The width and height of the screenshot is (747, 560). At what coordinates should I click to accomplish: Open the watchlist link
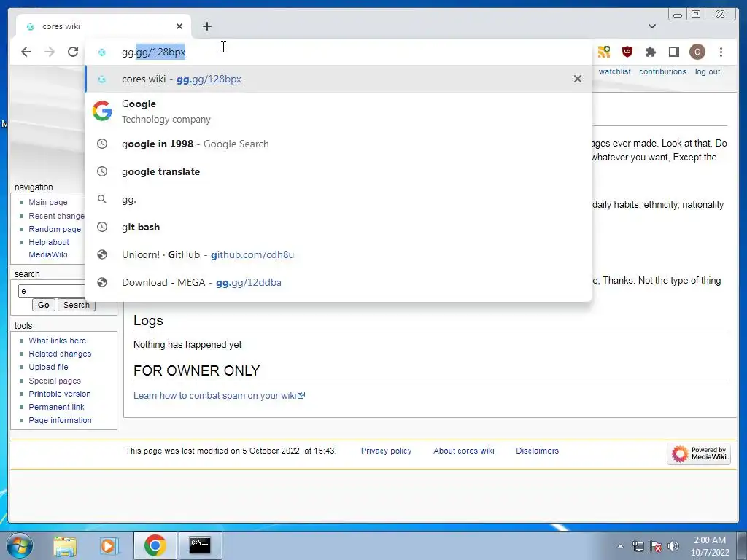click(614, 71)
